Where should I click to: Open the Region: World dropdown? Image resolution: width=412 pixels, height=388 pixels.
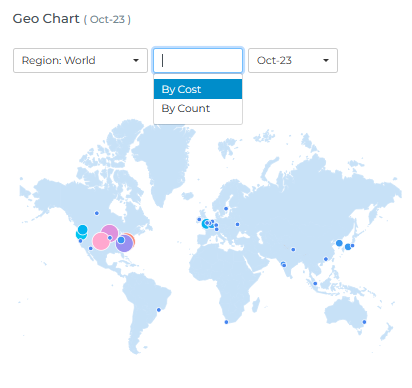pyautogui.click(x=80, y=60)
